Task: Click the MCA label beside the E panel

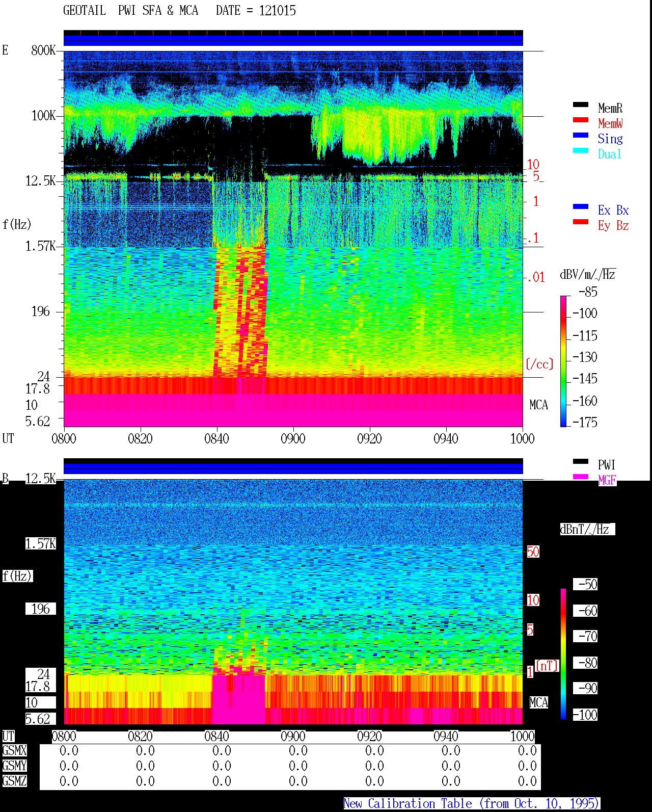Action: click(x=538, y=405)
